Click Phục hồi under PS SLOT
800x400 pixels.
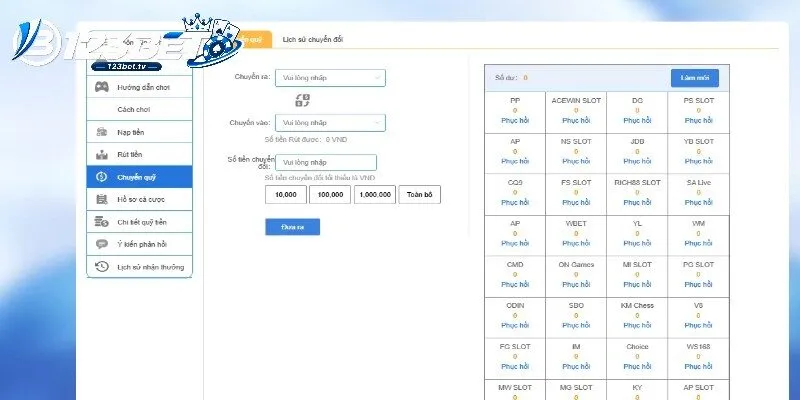click(698, 120)
